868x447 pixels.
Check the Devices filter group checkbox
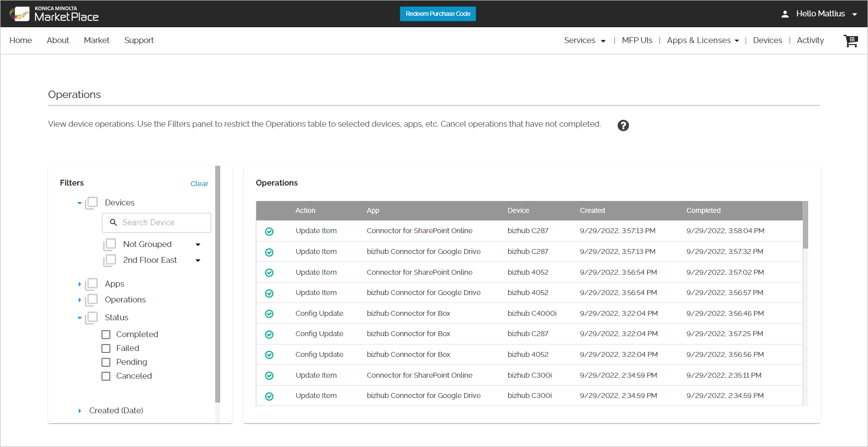pos(92,203)
